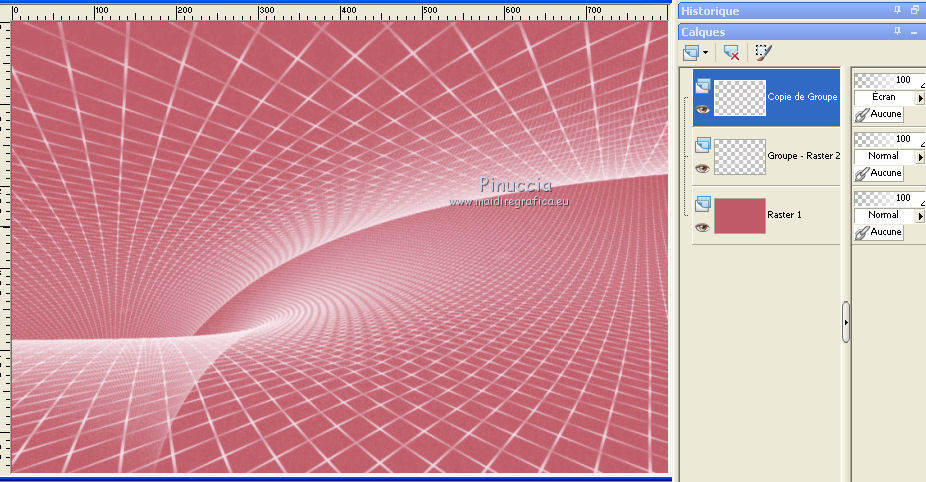Open blend mode arrow for Groupe - Raster 2
This screenshot has width=926, height=482.
920,157
